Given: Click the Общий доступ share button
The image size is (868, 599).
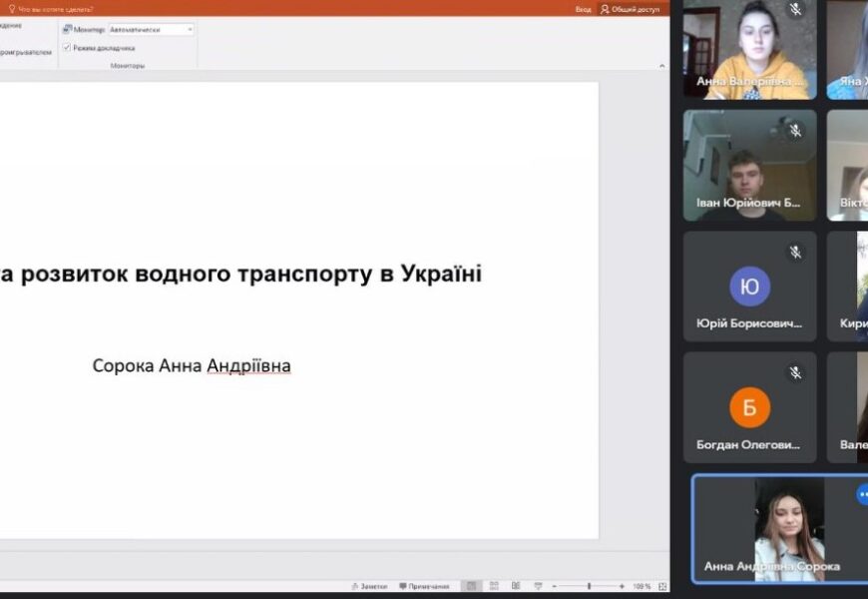Looking at the screenshot, I should (631, 9).
